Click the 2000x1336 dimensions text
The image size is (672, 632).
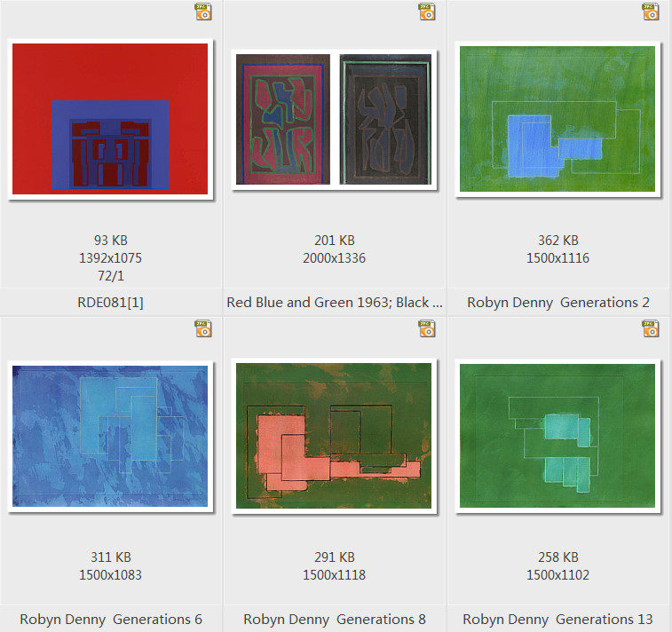(335, 258)
